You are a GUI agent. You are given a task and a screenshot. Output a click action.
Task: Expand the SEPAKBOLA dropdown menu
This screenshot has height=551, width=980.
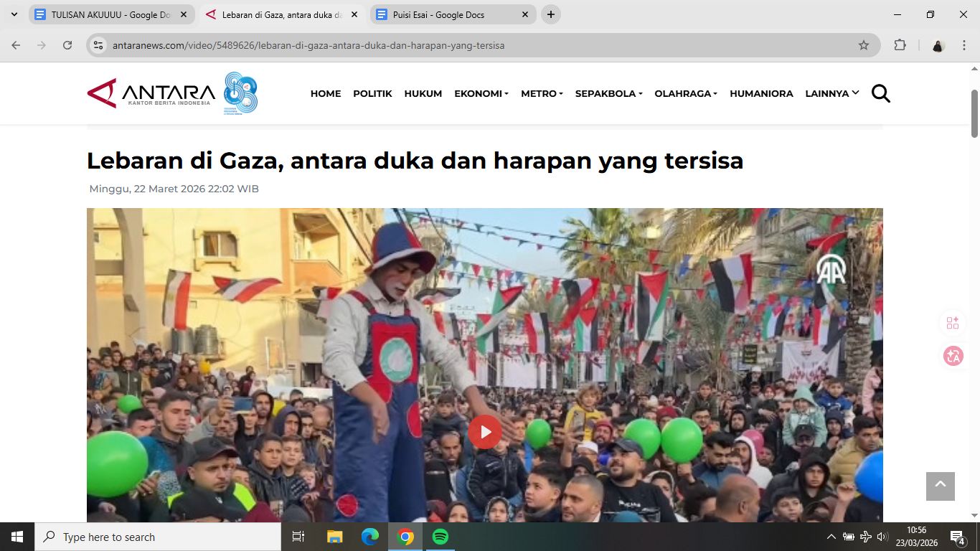coord(609,93)
